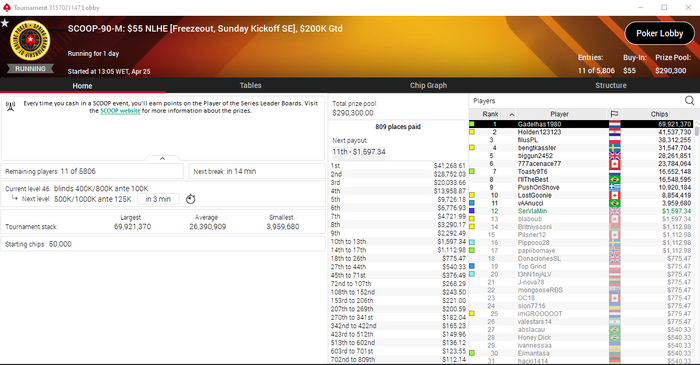This screenshot has height=365, width=700.
Task: Click the blue color tag beside vAAnucci
Action: click(x=472, y=203)
